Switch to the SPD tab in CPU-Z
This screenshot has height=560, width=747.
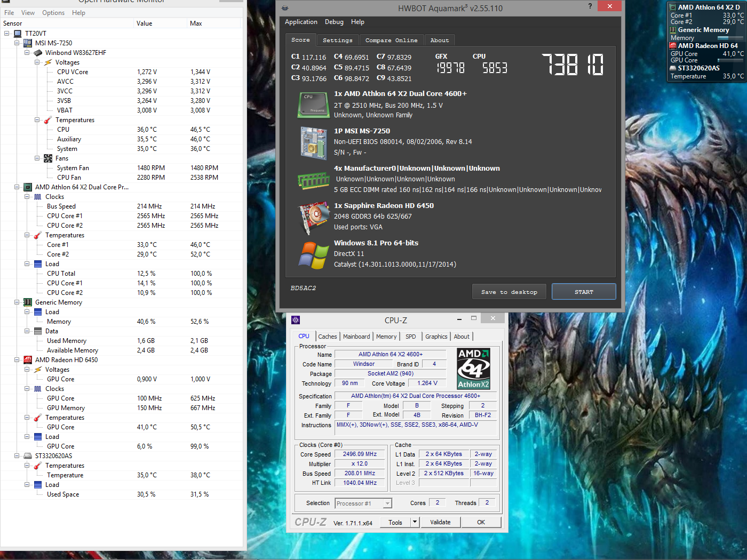pos(410,337)
